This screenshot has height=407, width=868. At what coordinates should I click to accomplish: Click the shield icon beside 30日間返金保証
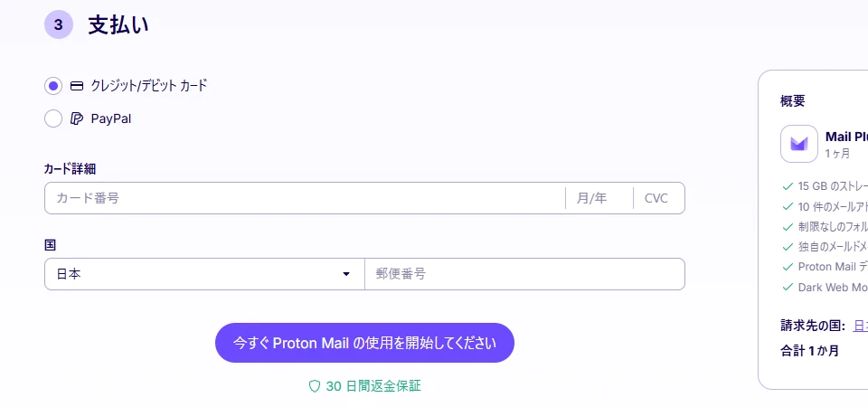coord(315,386)
